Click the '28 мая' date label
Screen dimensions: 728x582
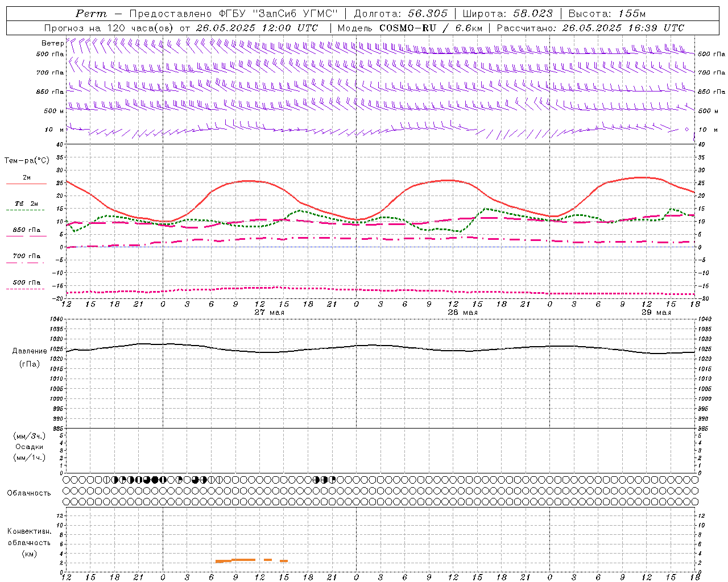pos(463,313)
